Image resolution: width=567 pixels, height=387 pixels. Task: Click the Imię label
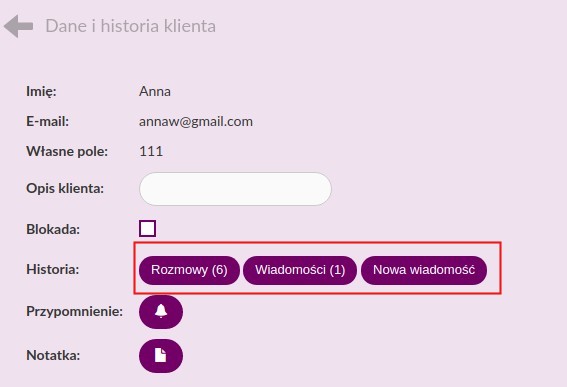(x=41, y=92)
